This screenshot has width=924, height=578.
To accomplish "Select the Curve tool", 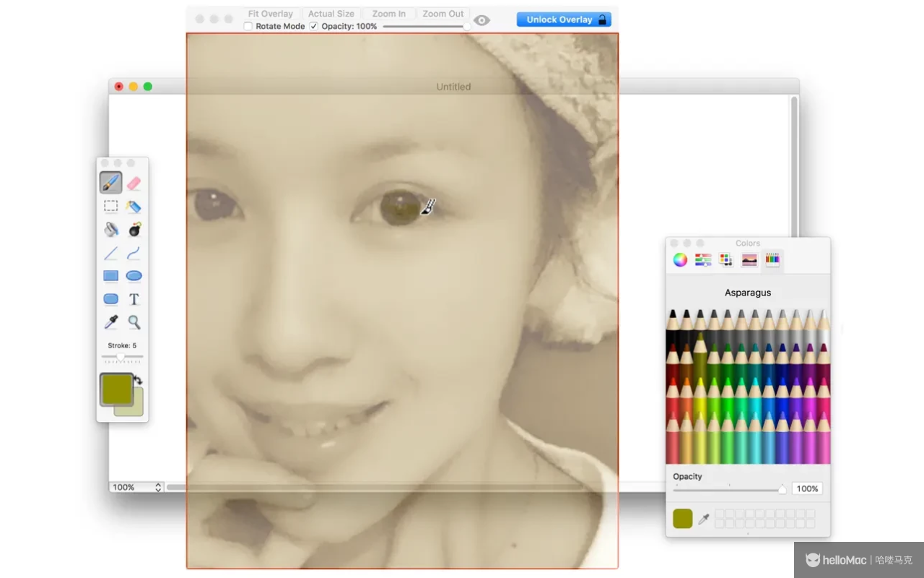I will (134, 253).
